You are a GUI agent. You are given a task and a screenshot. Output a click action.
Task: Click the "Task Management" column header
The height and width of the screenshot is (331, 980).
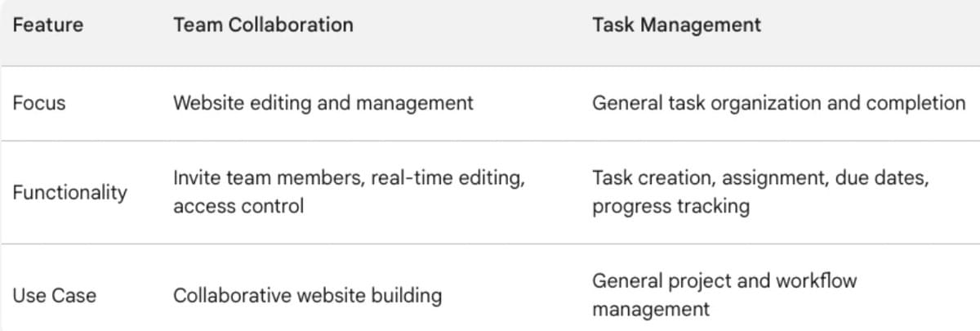(x=676, y=25)
